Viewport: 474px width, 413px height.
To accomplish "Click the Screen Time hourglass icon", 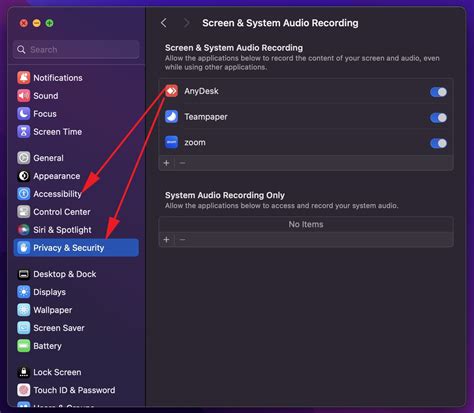I will [24, 132].
